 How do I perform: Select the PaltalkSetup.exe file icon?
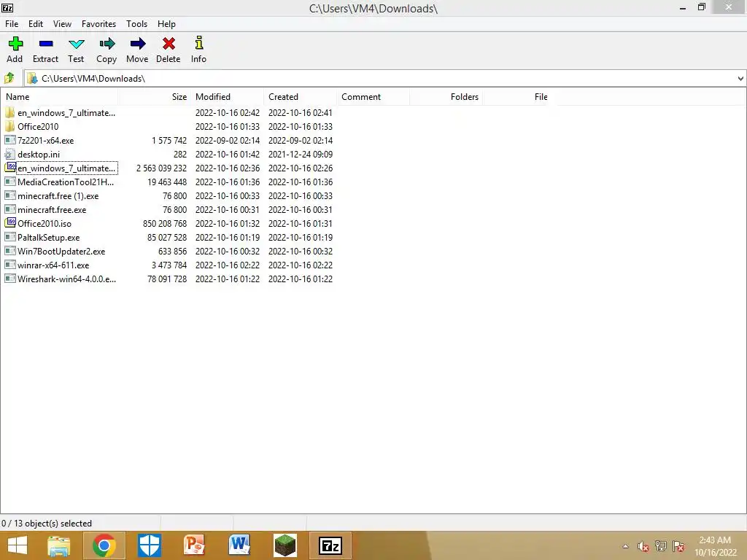[x=10, y=237]
